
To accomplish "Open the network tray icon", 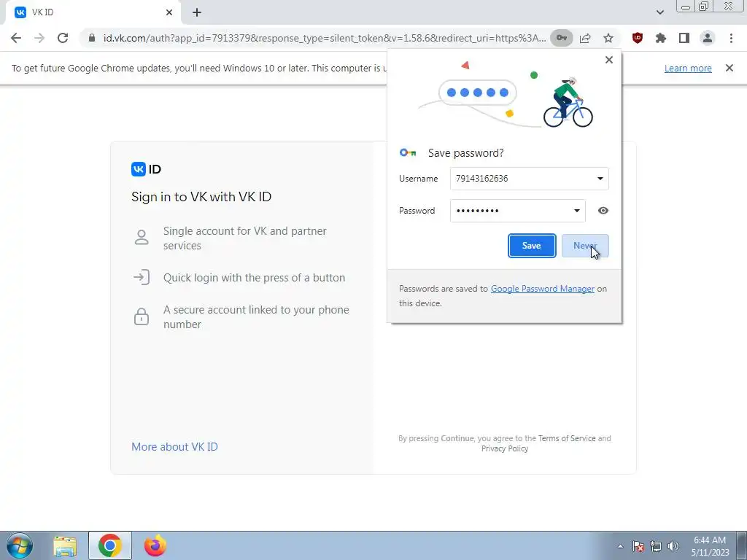I will point(656,546).
